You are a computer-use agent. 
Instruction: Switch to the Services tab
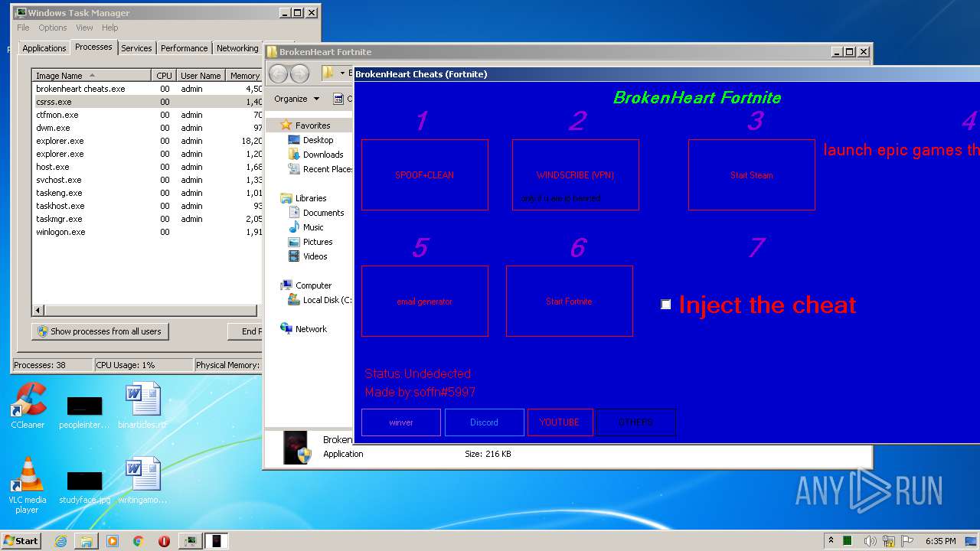[136, 48]
